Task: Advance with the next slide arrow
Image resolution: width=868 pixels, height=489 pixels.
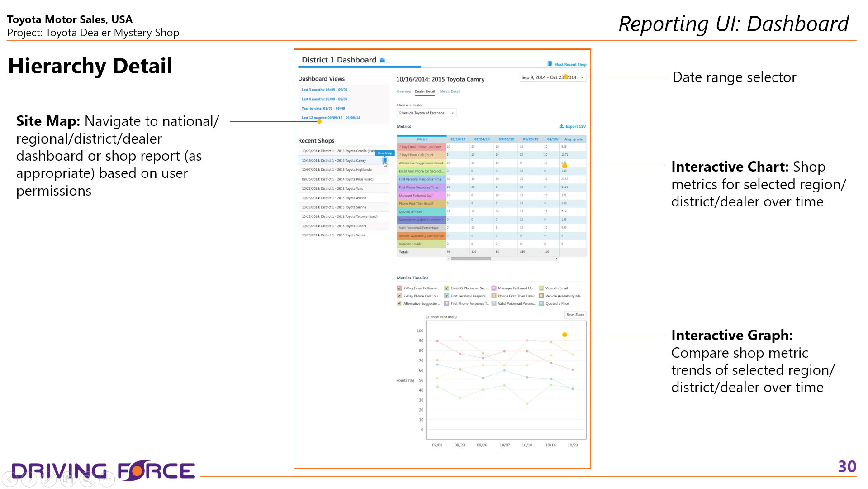Action: click(29, 479)
